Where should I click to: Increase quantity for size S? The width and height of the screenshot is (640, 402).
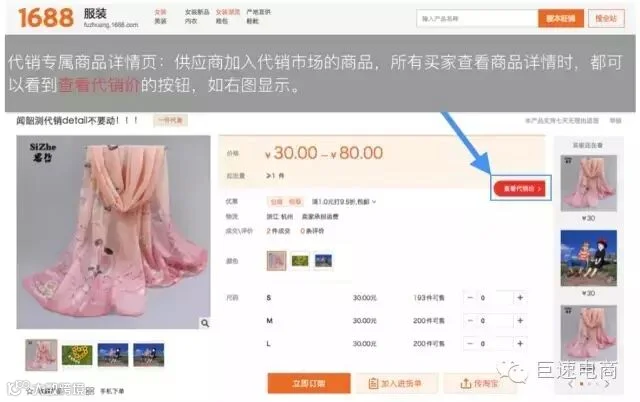click(520, 298)
